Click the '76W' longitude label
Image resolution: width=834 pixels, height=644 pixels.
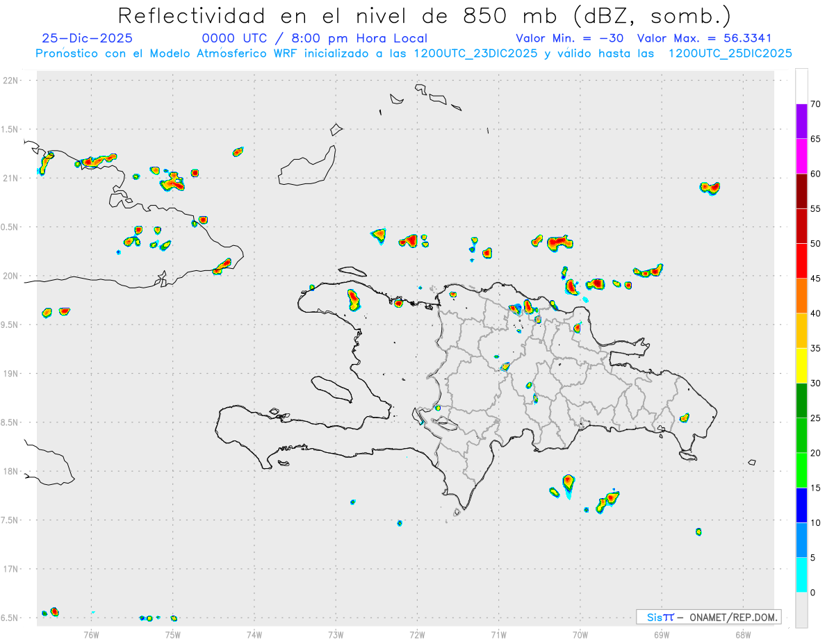click(91, 634)
